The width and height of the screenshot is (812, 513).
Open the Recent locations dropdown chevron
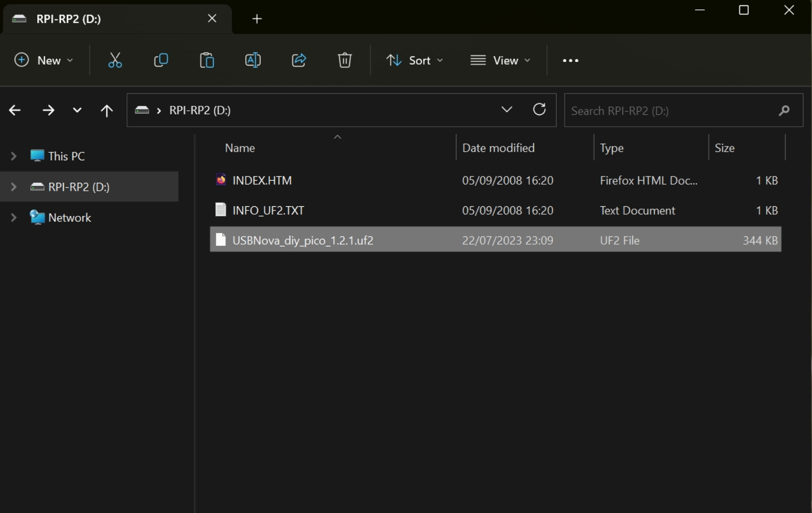pos(77,111)
